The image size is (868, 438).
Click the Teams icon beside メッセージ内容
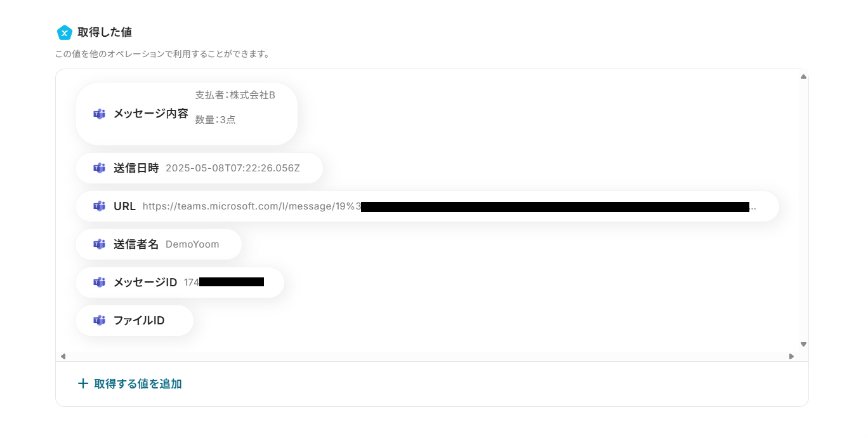pos(99,114)
